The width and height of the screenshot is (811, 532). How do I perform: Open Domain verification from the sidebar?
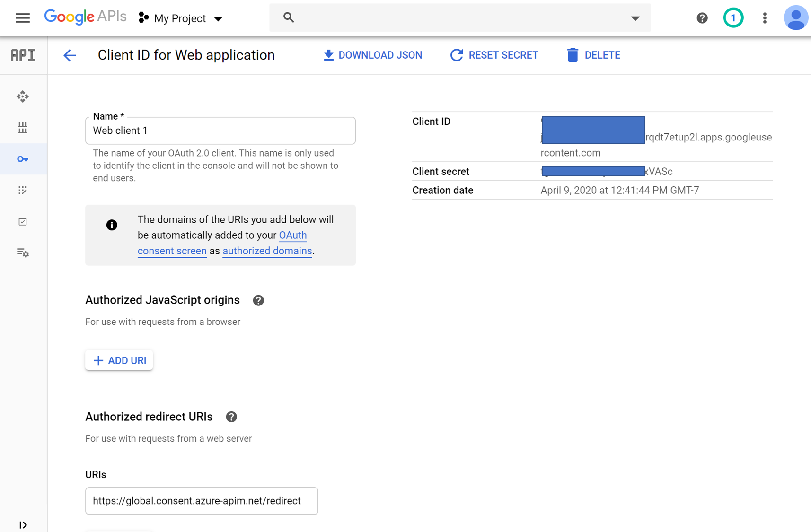[23, 221]
